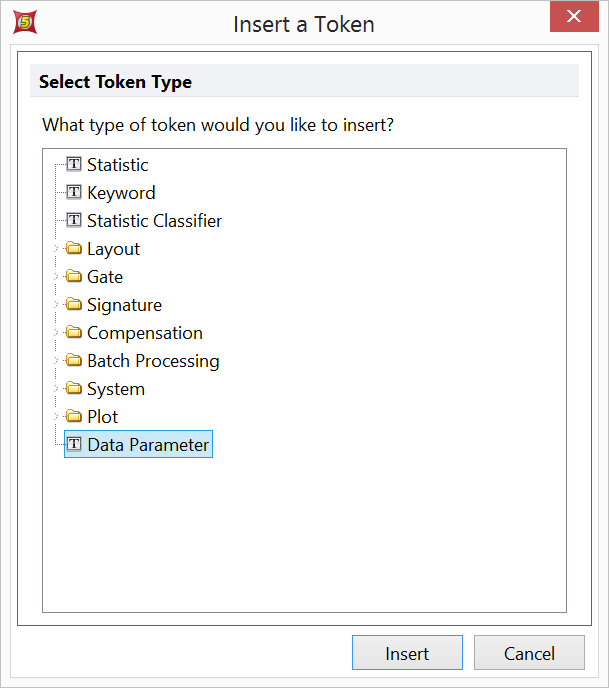Viewport: 609px width, 688px height.
Task: Select Statistic Classifier in the list
Action: click(x=154, y=221)
